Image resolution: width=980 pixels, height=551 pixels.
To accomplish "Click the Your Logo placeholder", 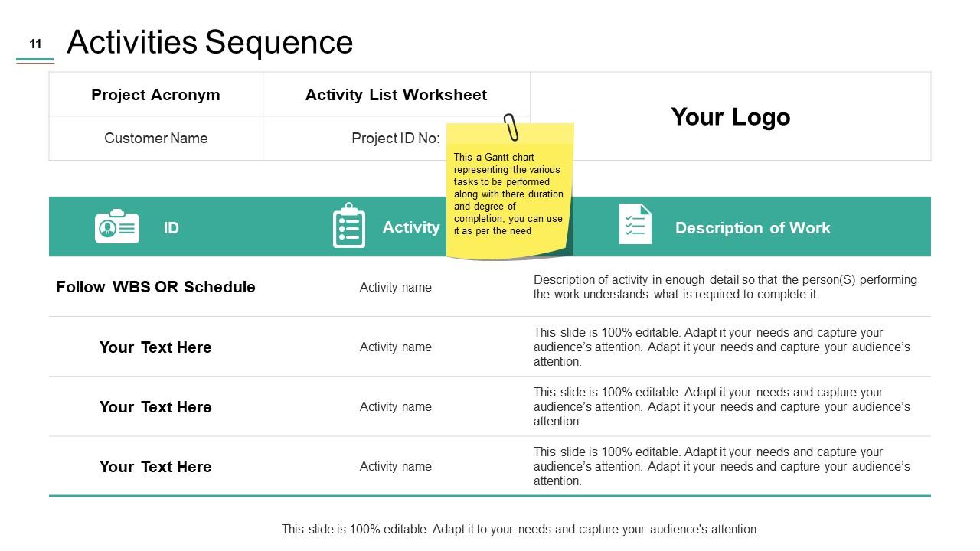I will (730, 117).
